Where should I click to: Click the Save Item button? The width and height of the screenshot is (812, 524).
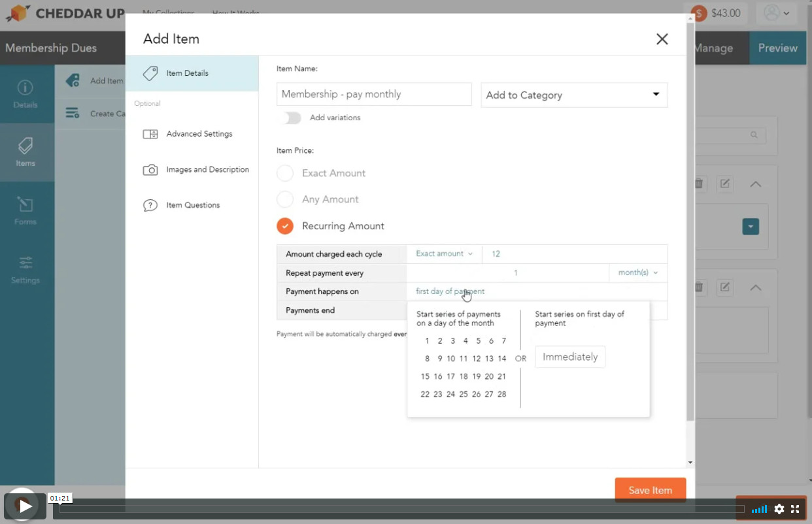coord(650,490)
